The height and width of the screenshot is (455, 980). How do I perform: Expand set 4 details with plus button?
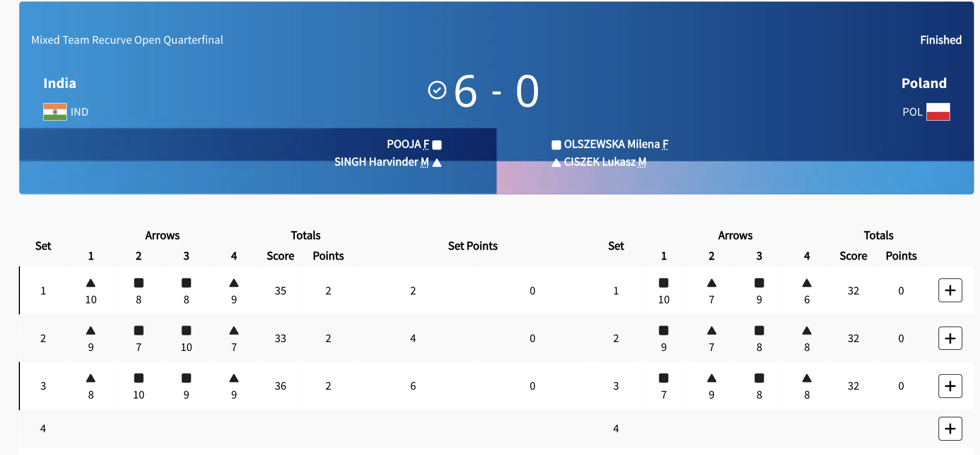point(950,428)
